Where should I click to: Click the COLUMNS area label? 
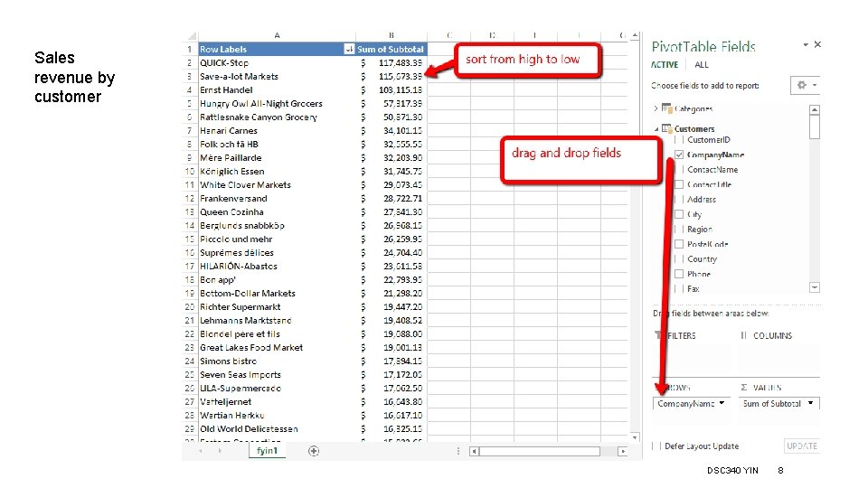tap(772, 336)
